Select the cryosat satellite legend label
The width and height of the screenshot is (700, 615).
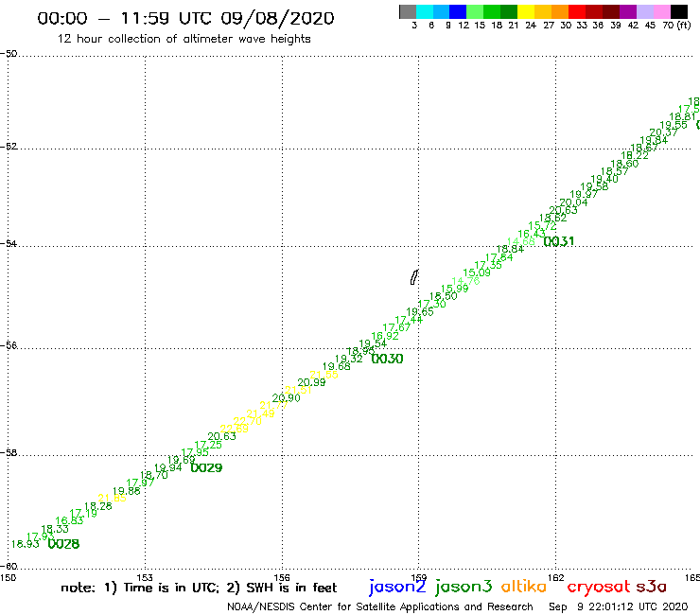pyautogui.click(x=599, y=587)
